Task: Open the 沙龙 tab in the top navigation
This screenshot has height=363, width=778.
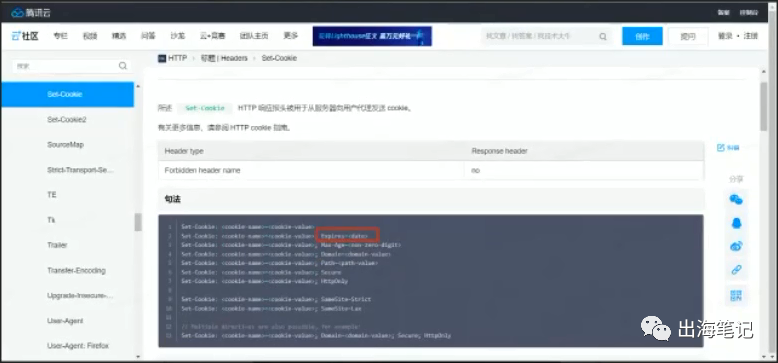Action: (177, 36)
